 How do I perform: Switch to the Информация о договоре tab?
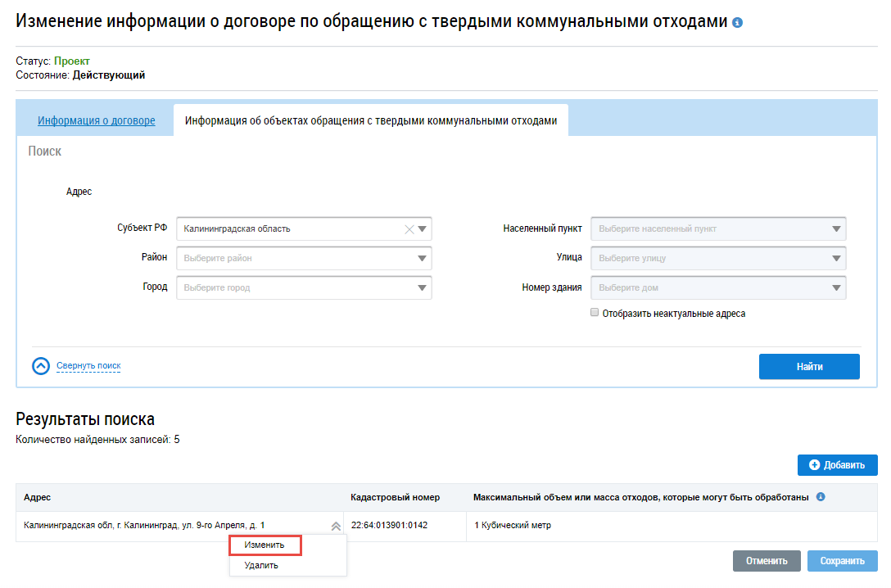tap(96, 120)
